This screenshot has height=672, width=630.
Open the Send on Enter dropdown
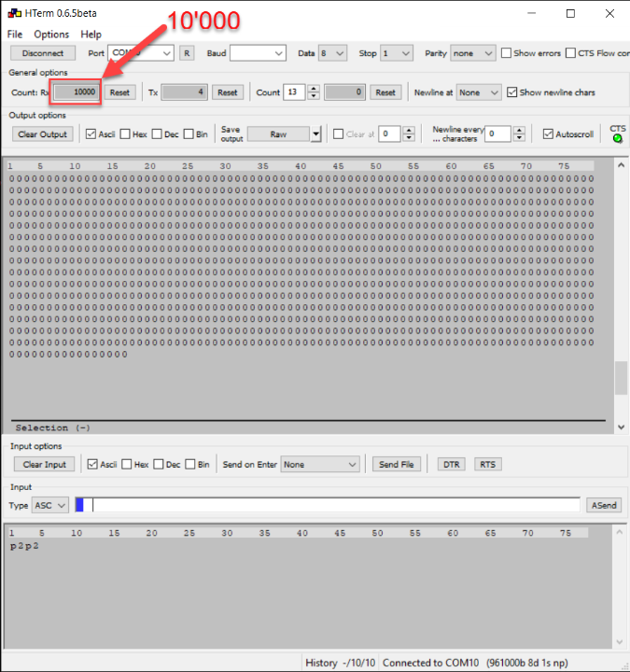pos(321,464)
